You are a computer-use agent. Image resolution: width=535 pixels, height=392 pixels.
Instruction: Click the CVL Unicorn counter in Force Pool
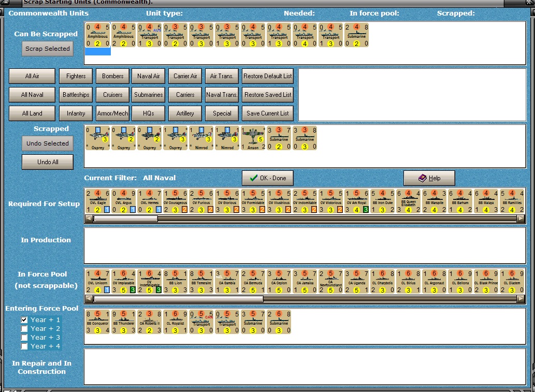[97, 282]
